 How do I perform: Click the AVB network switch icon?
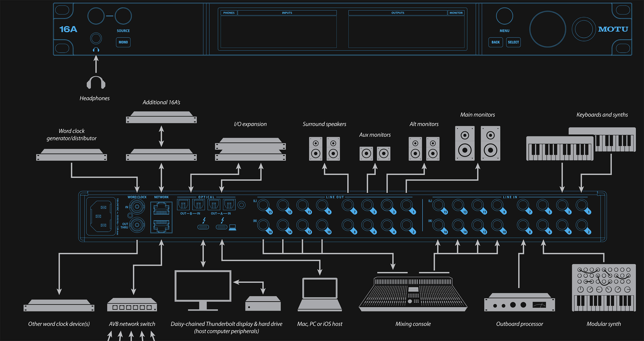132,305
